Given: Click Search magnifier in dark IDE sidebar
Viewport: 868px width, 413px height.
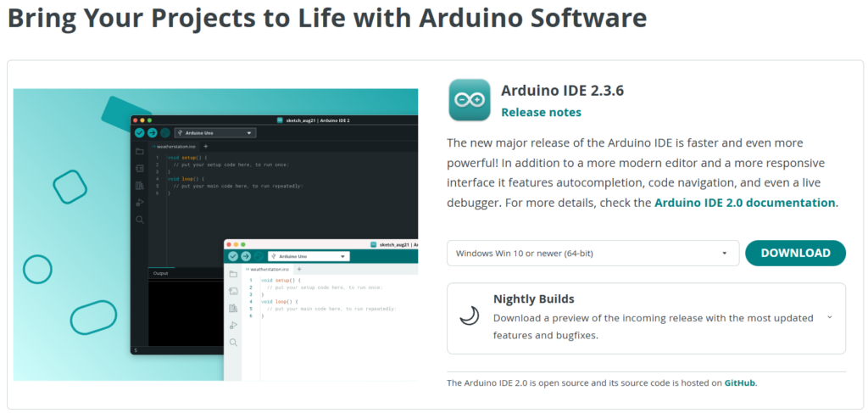Looking at the screenshot, I should click(140, 220).
